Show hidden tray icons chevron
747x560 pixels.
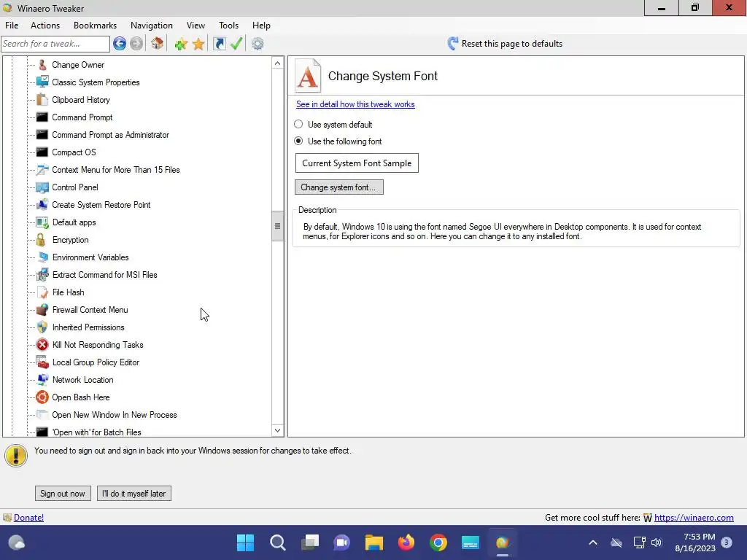pos(593,542)
